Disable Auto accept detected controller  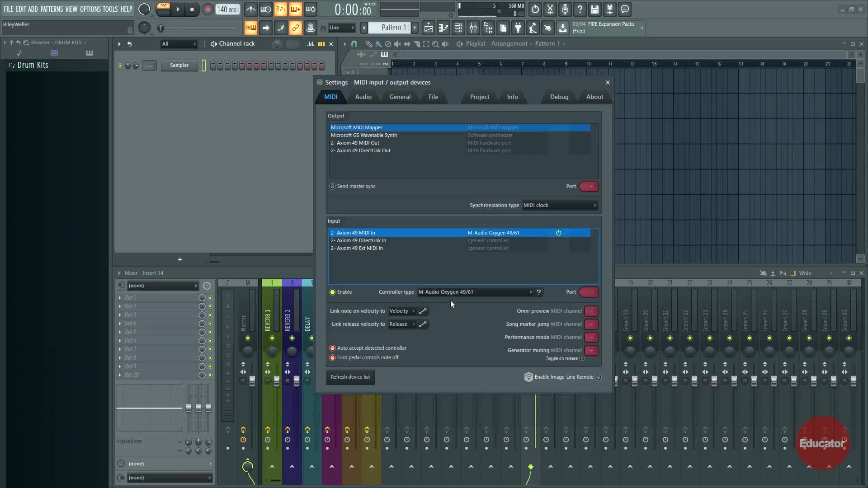[333, 348]
